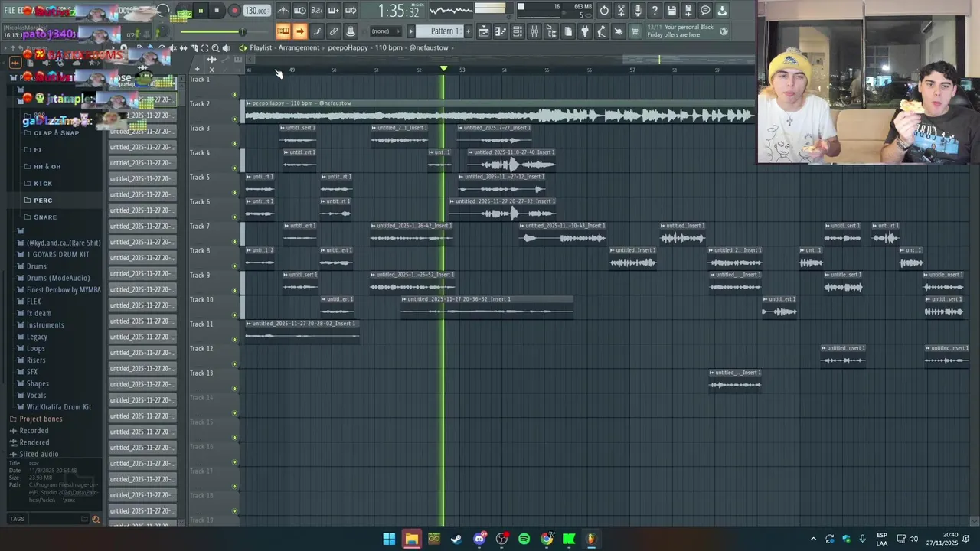The height and width of the screenshot is (551, 980).
Task: Mute Track 7 with its green dot
Action: (235, 241)
